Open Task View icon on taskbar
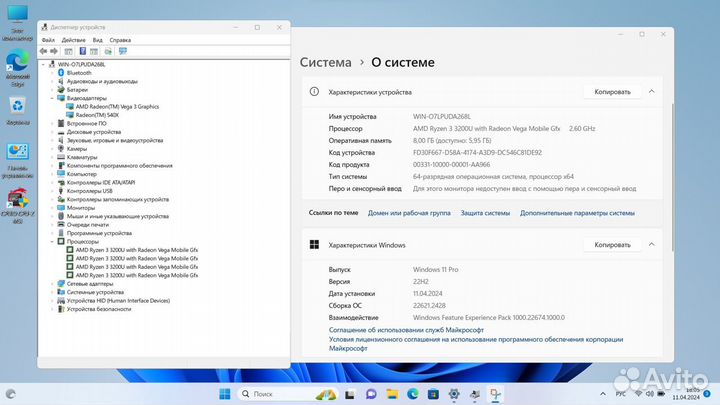720x405 pixels. click(350, 394)
